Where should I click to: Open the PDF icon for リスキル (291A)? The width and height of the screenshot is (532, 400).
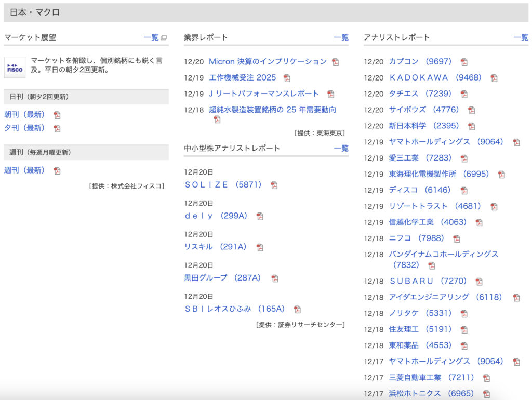click(260, 247)
